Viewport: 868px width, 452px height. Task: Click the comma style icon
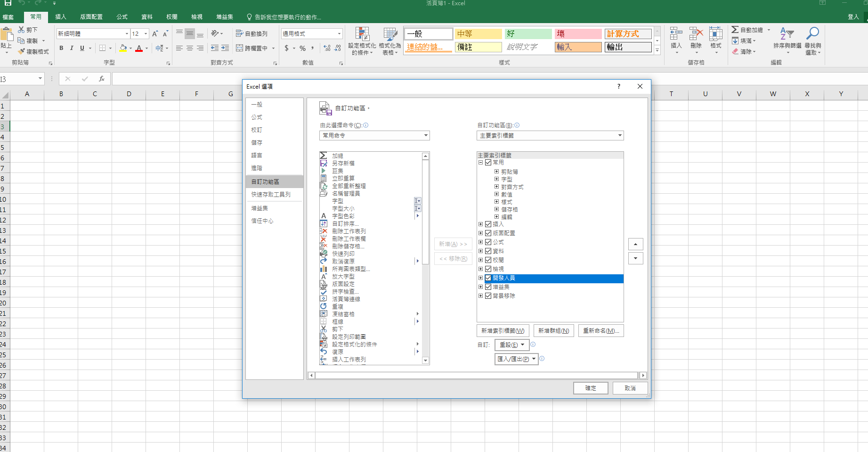coord(313,48)
